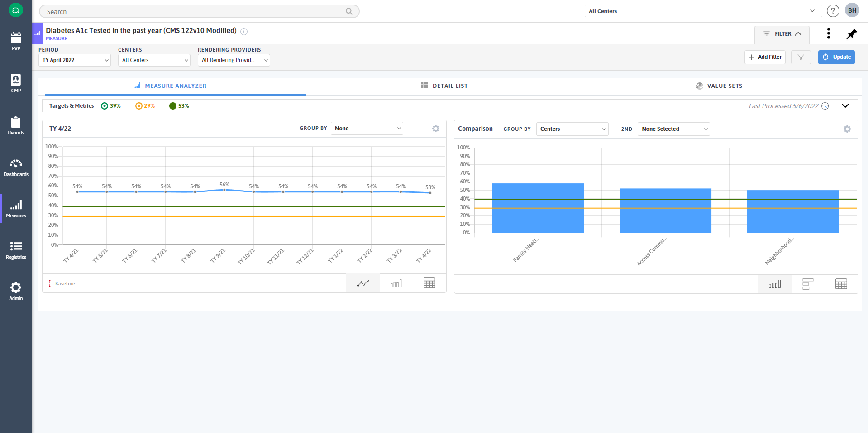The height and width of the screenshot is (435, 868).
Task: Open TY 4/22 chart settings gear
Action: click(435, 129)
